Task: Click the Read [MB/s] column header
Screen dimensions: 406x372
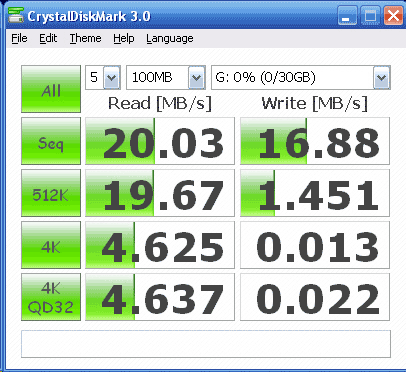Action: click(x=160, y=104)
